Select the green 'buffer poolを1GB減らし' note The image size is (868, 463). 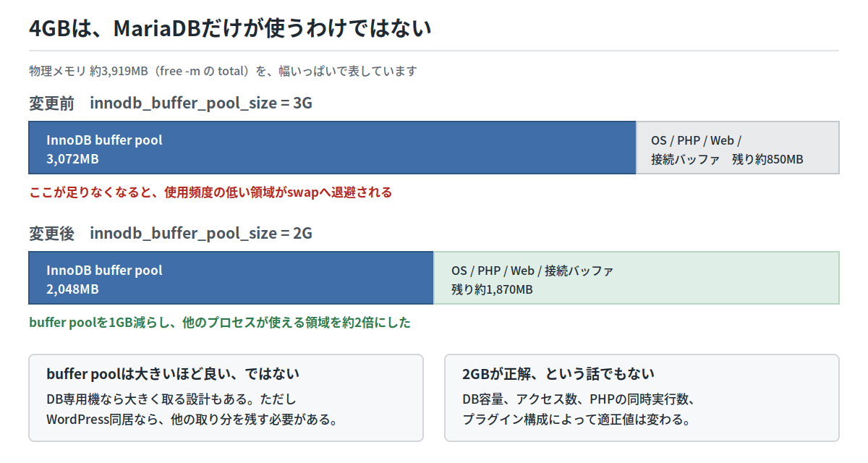click(220, 323)
